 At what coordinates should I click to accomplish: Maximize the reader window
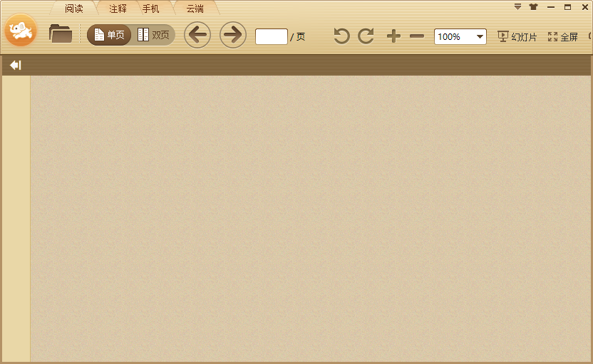tap(567, 7)
